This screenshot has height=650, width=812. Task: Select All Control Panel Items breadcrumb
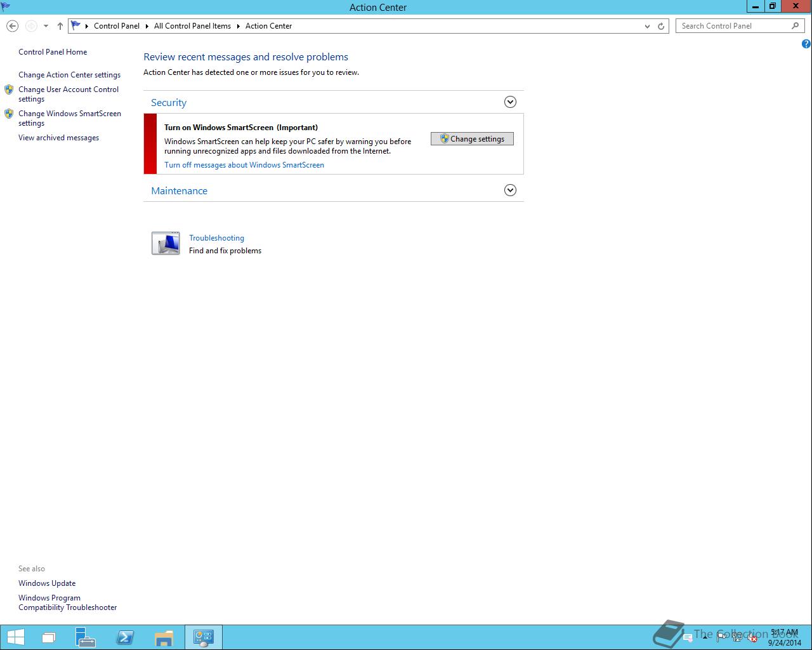click(x=192, y=26)
